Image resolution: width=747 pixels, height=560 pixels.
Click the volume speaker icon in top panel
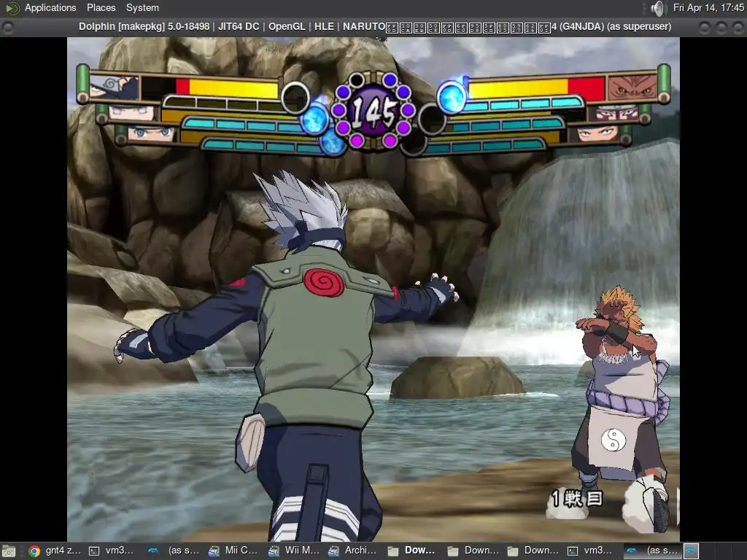(657, 8)
